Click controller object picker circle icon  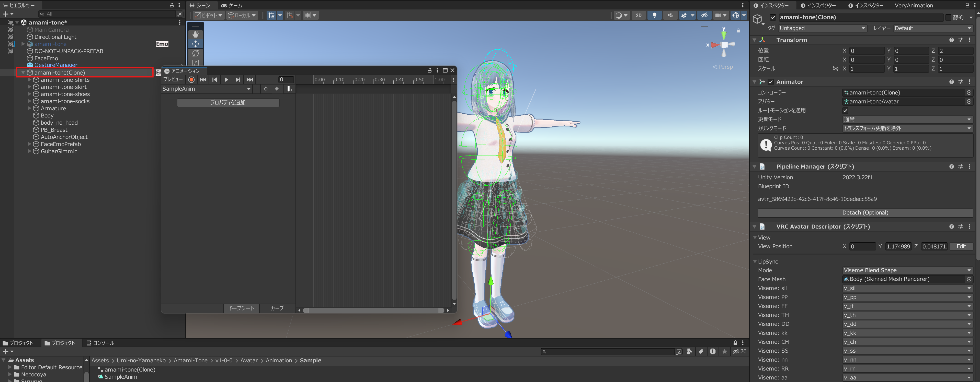(x=969, y=92)
